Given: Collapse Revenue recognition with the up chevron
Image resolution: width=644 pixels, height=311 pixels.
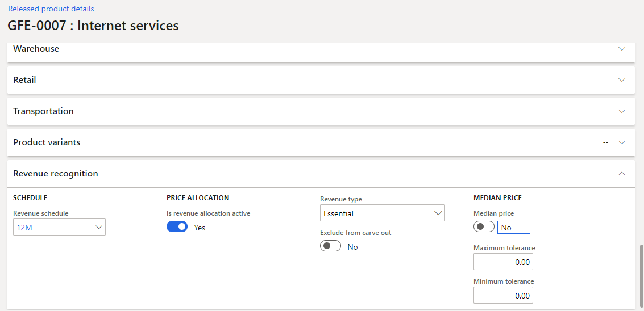Looking at the screenshot, I should [621, 174].
